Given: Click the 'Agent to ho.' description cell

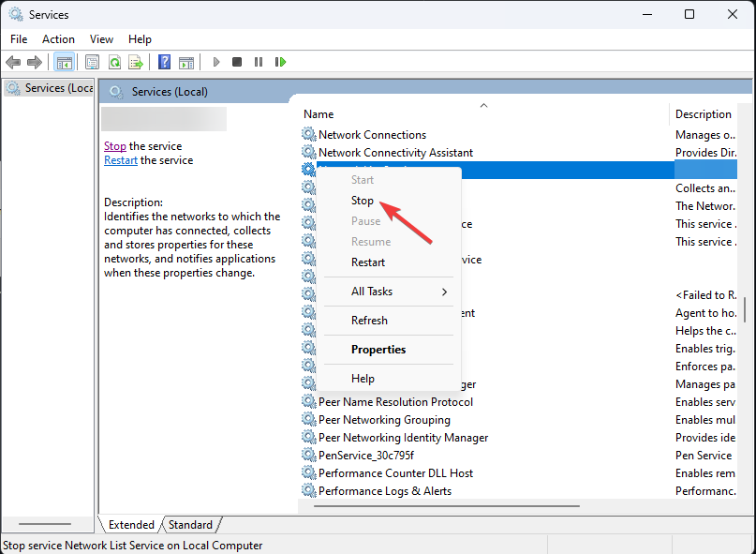Looking at the screenshot, I should 705,313.
